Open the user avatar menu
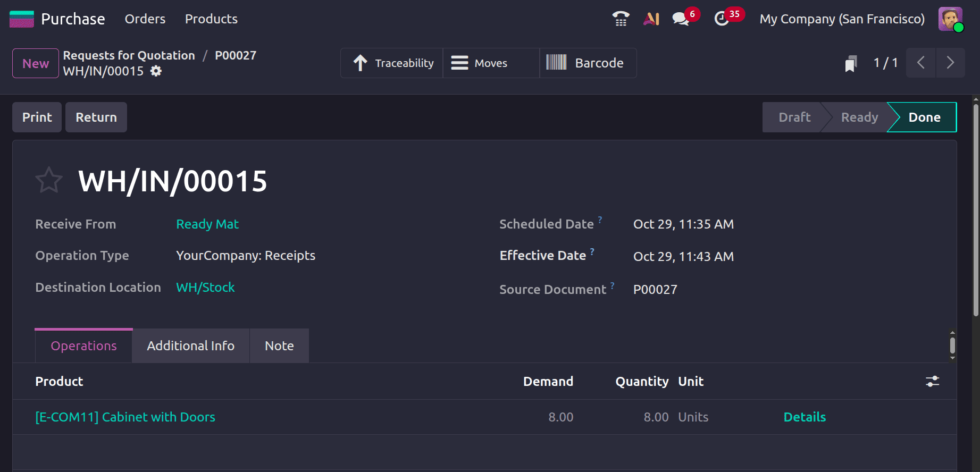The height and width of the screenshot is (472, 980). click(951, 19)
